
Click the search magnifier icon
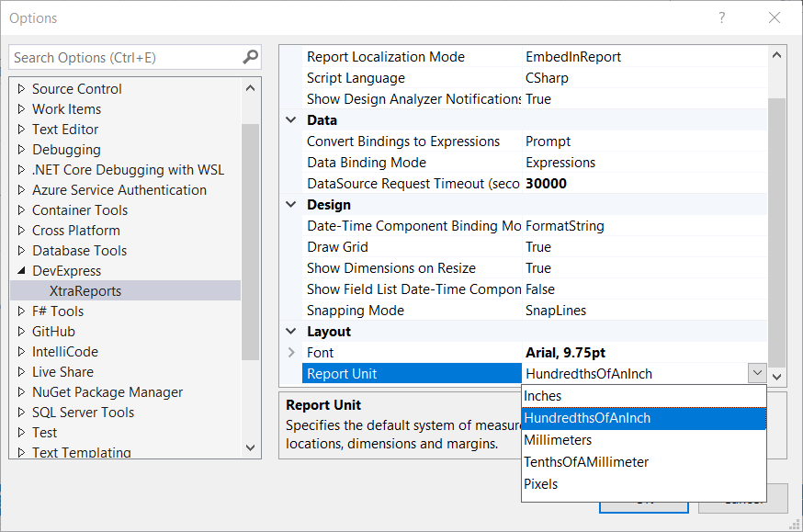point(250,57)
